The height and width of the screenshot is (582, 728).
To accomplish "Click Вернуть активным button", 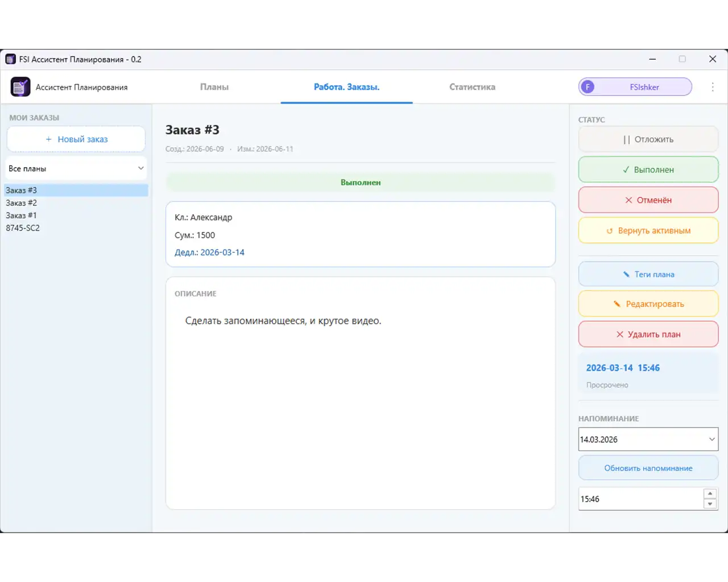I will click(648, 231).
